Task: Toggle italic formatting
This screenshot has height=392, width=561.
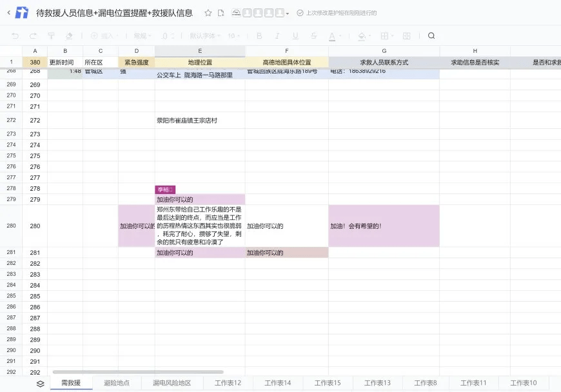Action: pos(277,35)
